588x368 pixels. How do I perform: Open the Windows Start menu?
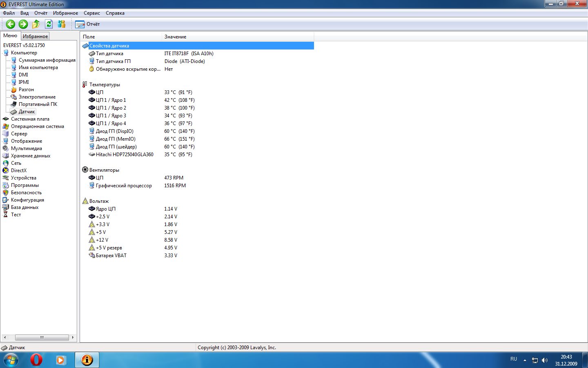click(11, 360)
